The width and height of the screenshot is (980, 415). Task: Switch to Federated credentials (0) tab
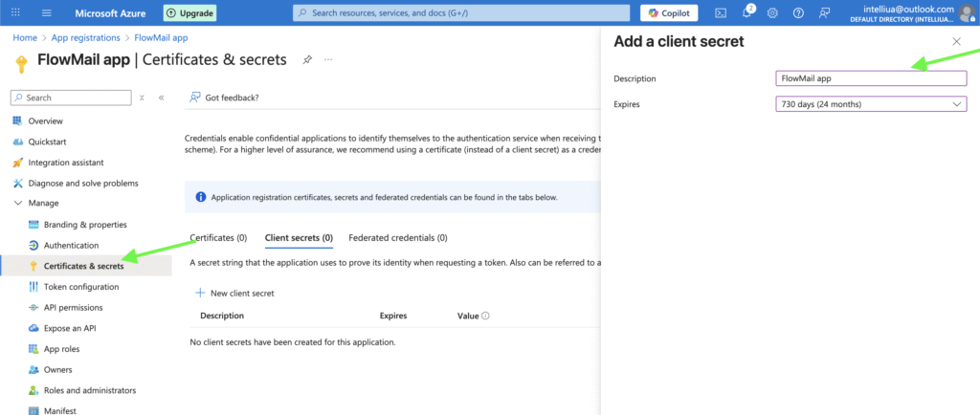pos(398,238)
